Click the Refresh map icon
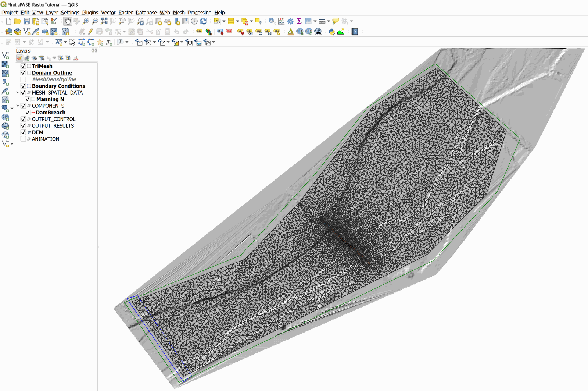Viewport: 588px width, 391px height. 203,21
